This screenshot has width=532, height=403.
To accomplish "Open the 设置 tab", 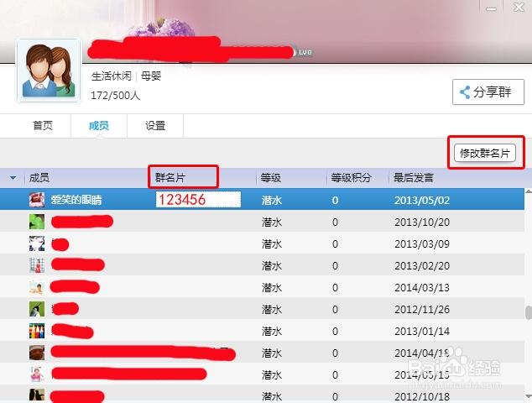I will 155,126.
